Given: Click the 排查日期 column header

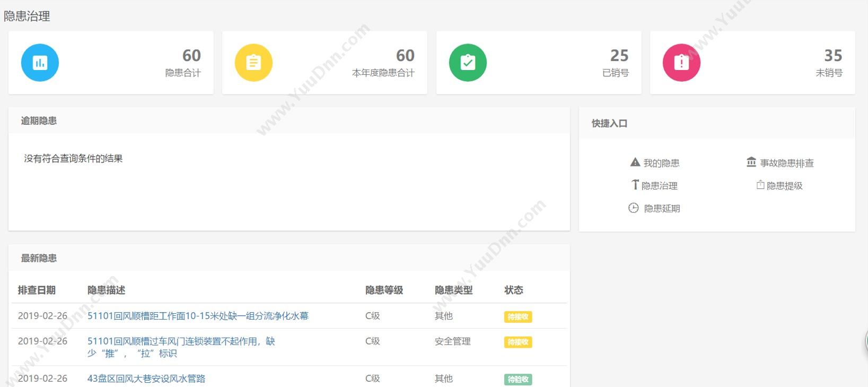Looking at the screenshot, I should click(37, 290).
